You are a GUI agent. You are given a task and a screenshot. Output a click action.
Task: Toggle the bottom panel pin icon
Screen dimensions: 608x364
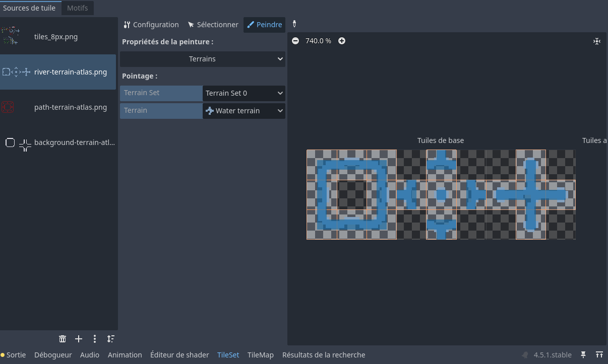pos(583,355)
